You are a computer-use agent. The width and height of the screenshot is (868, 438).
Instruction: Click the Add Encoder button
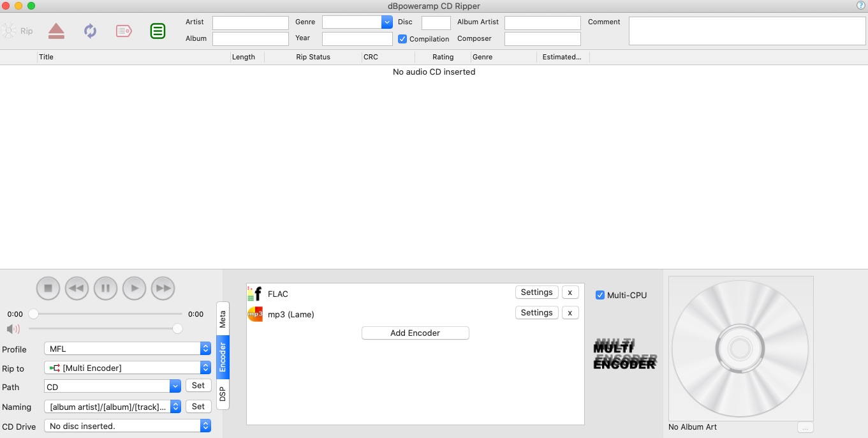click(415, 333)
